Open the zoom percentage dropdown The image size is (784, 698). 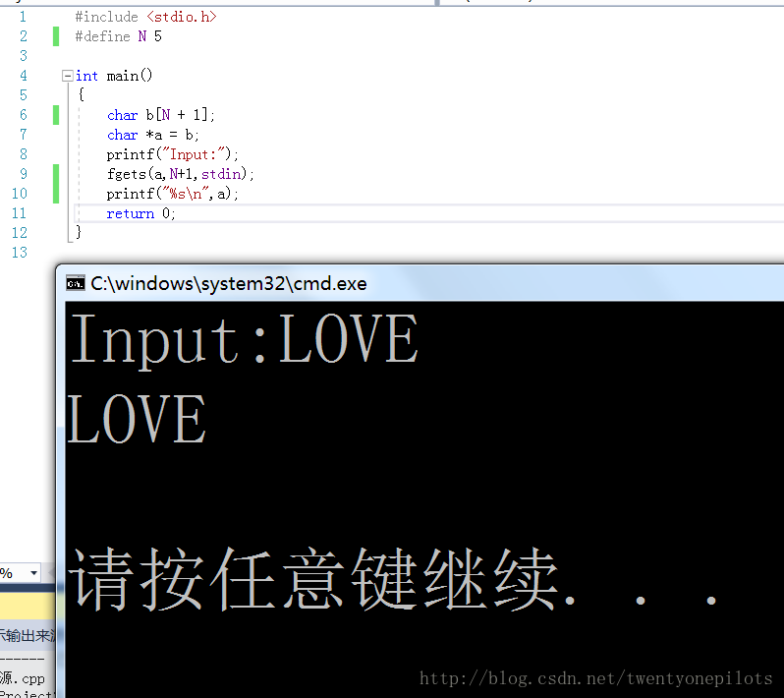click(33, 572)
